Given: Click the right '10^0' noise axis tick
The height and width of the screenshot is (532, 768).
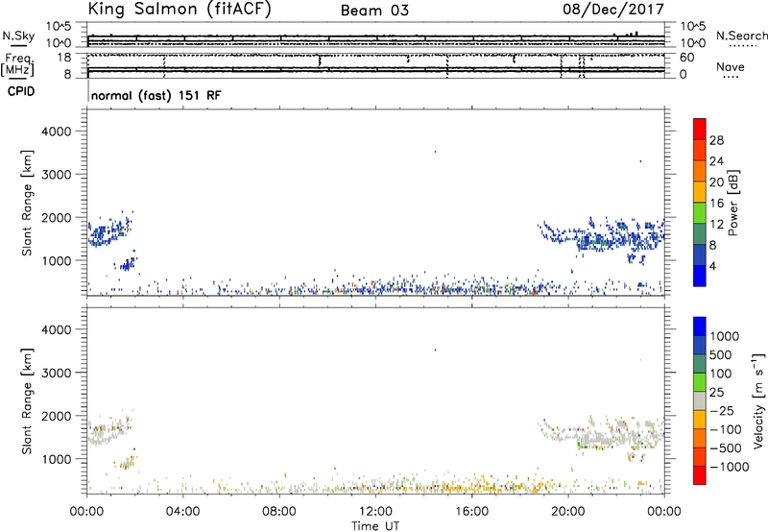Looking at the screenshot, I should pos(693,43).
